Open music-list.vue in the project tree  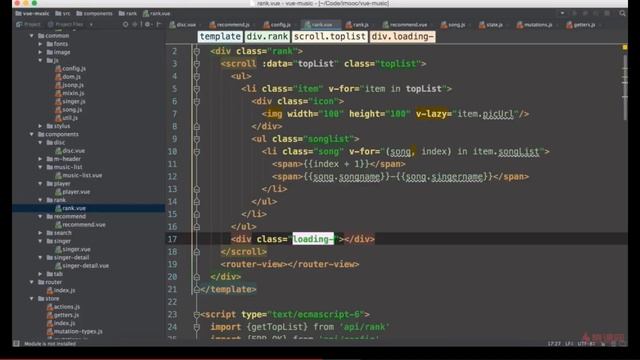click(x=78, y=175)
